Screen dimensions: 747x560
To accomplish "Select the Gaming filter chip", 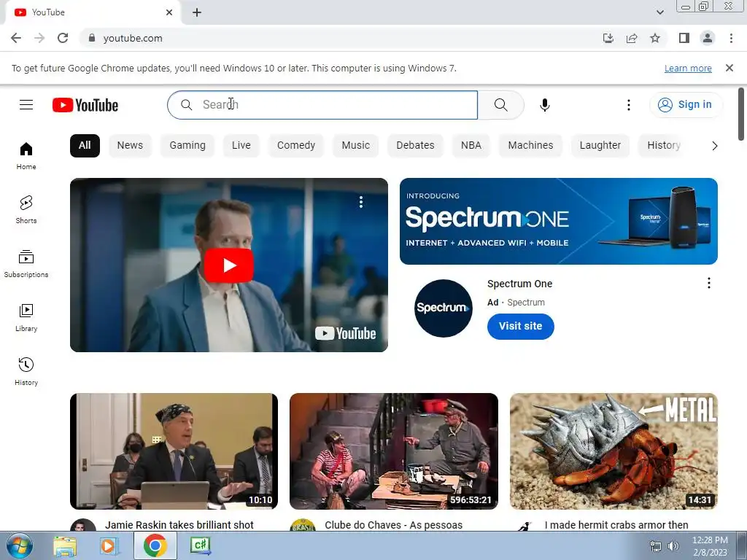I will [x=187, y=146].
